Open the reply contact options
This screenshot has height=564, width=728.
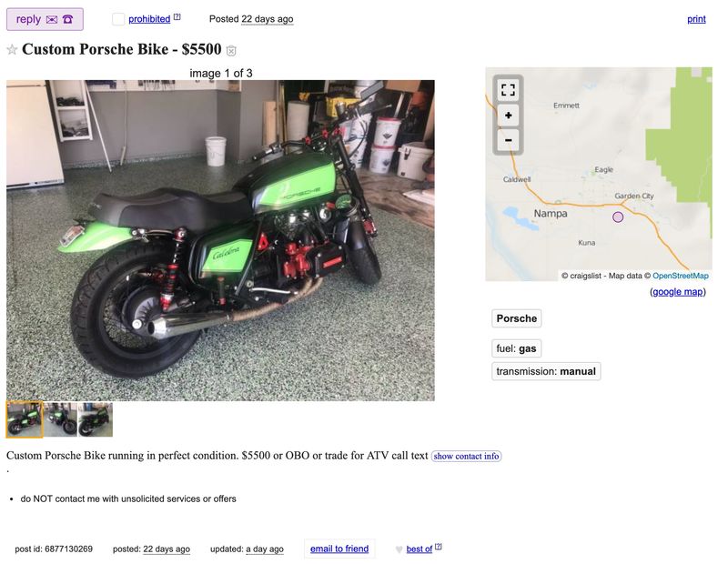click(x=45, y=19)
